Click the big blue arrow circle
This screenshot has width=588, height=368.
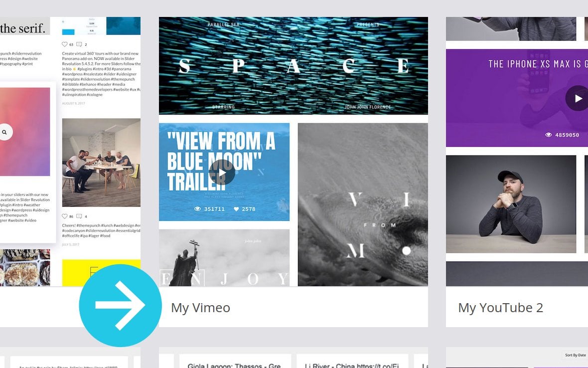point(121,305)
